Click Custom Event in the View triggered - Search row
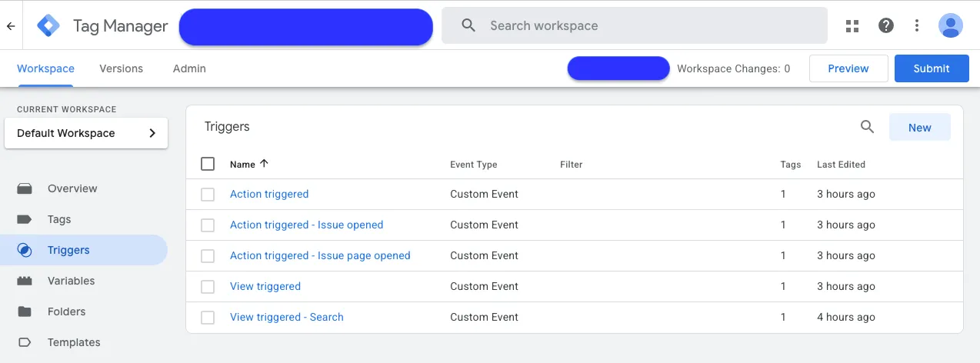Viewport: 980px width, 363px height. [485, 317]
